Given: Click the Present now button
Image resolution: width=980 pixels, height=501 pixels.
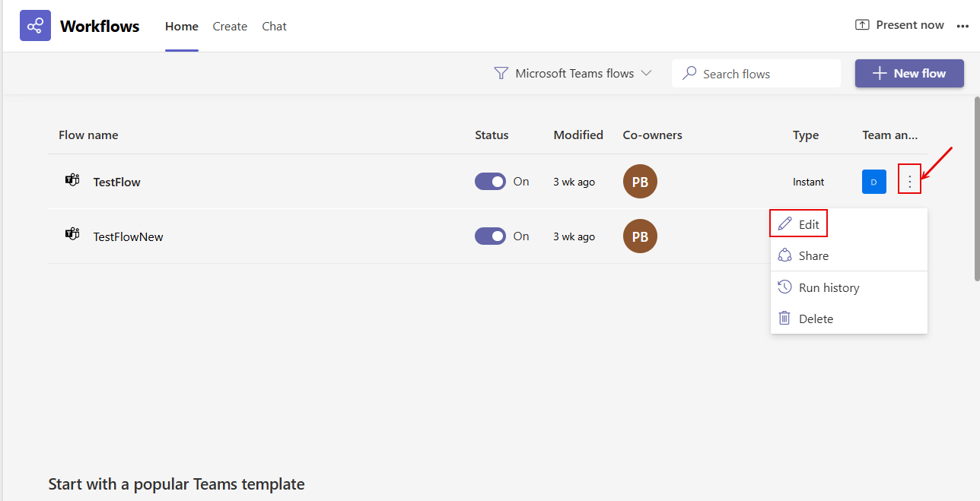Looking at the screenshot, I should (x=899, y=25).
